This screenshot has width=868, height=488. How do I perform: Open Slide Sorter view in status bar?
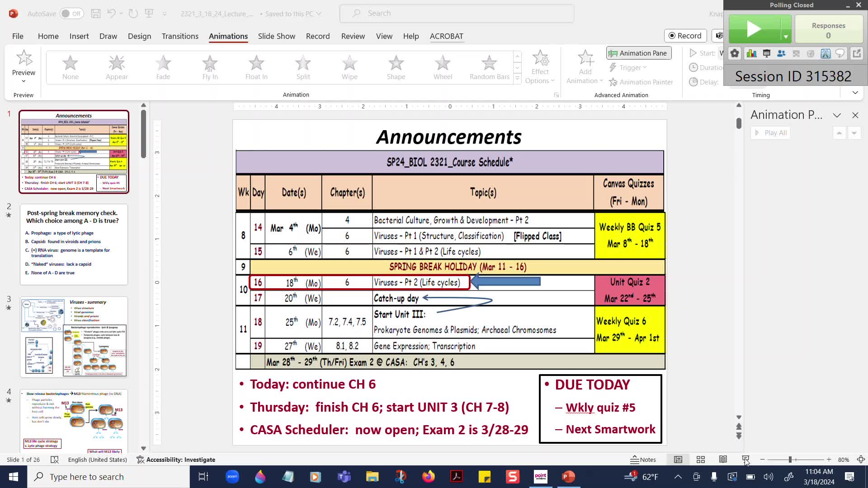pyautogui.click(x=701, y=460)
